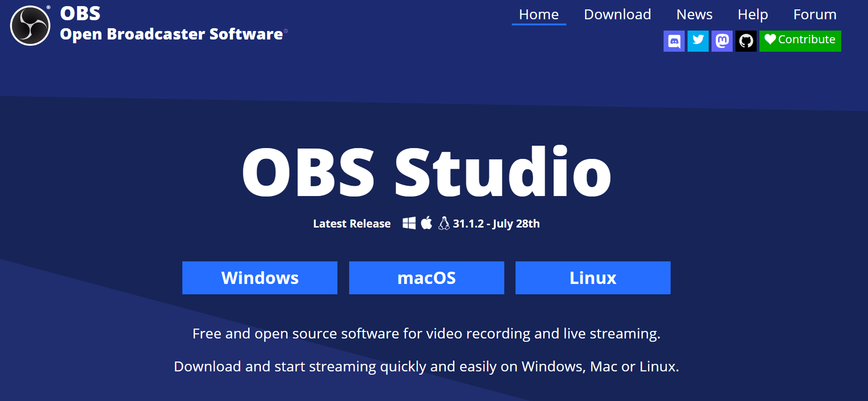
Task: Click the 'Download and start streaming quickly' sentence
Action: (x=427, y=366)
